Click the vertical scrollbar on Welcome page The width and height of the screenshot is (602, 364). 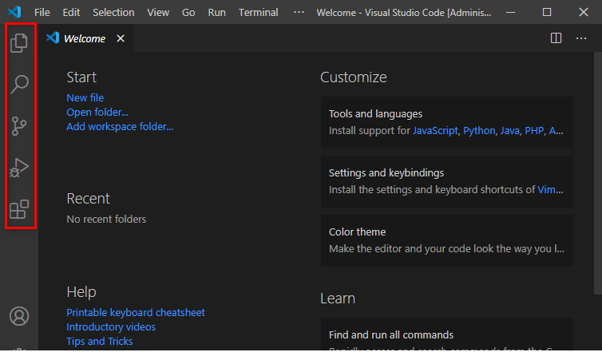tap(597, 172)
